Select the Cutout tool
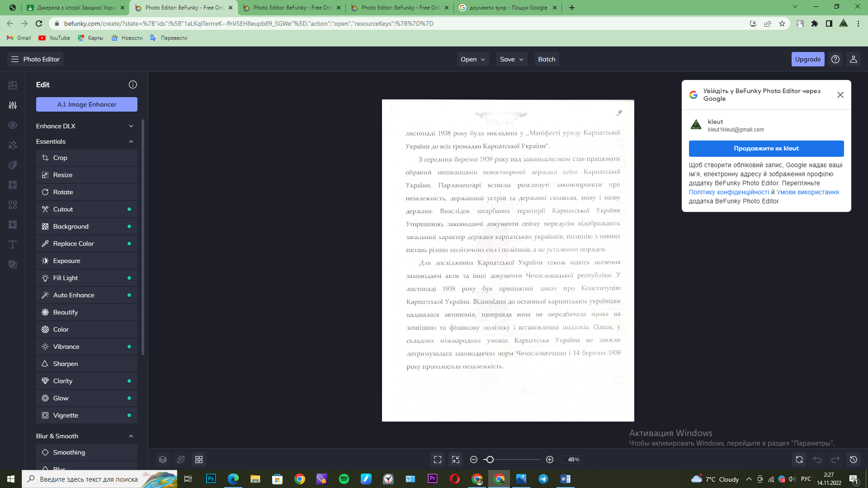The width and height of the screenshot is (868, 488). 87,209
